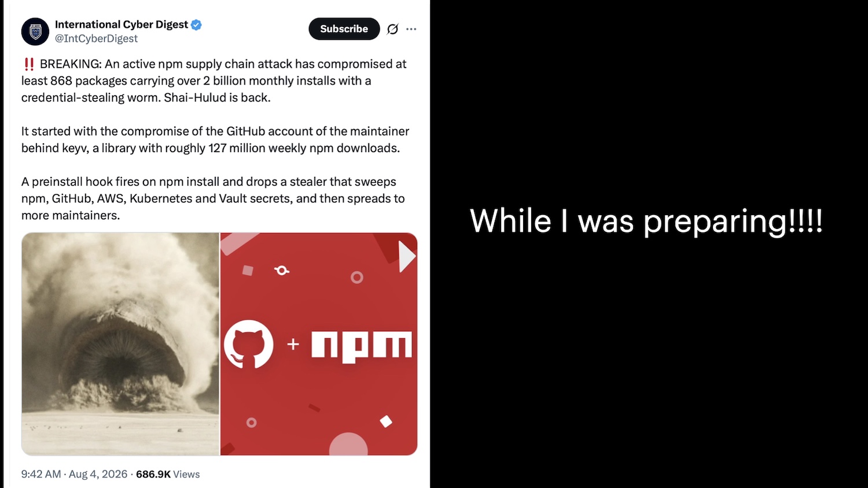Click the tweet paragraph mentioning keyv library
868x488 pixels.
click(x=215, y=139)
